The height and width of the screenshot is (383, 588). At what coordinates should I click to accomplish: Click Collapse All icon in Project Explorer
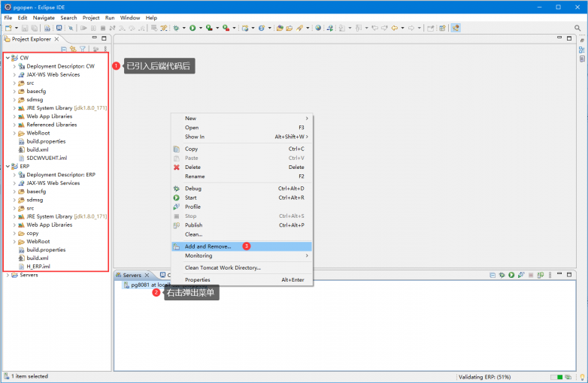click(64, 49)
